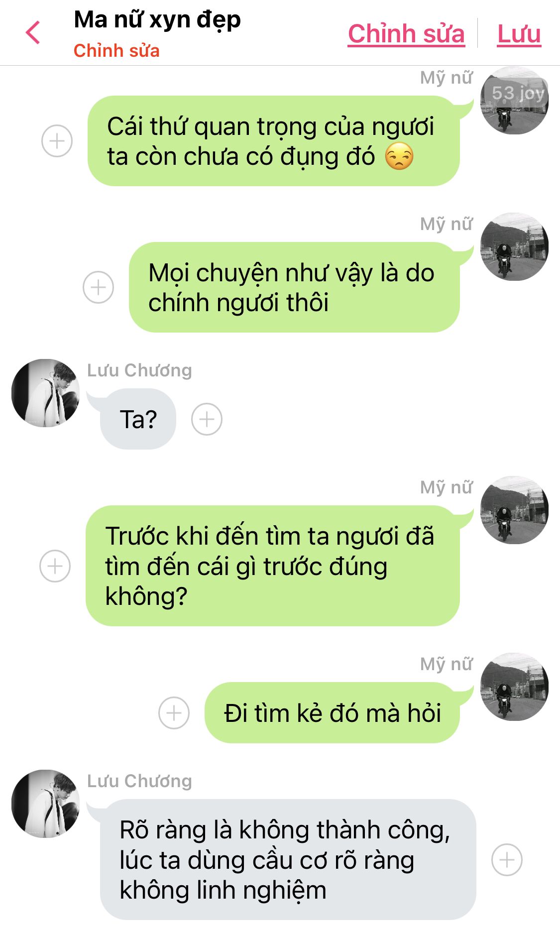Tap Lưu Chương avatar beside 'Ta?' message
Viewport: 560px width, 932px height.
click(45, 393)
